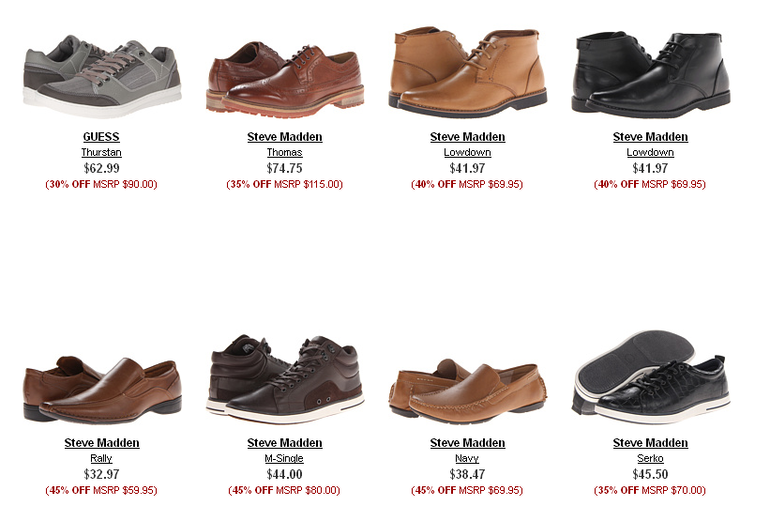
Task: Click the $74.75 price of Thomas
Action: [284, 169]
